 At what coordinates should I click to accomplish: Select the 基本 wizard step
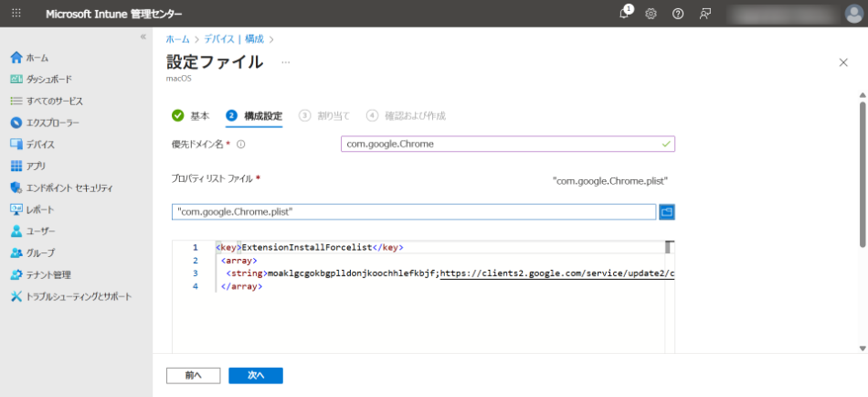[191, 115]
